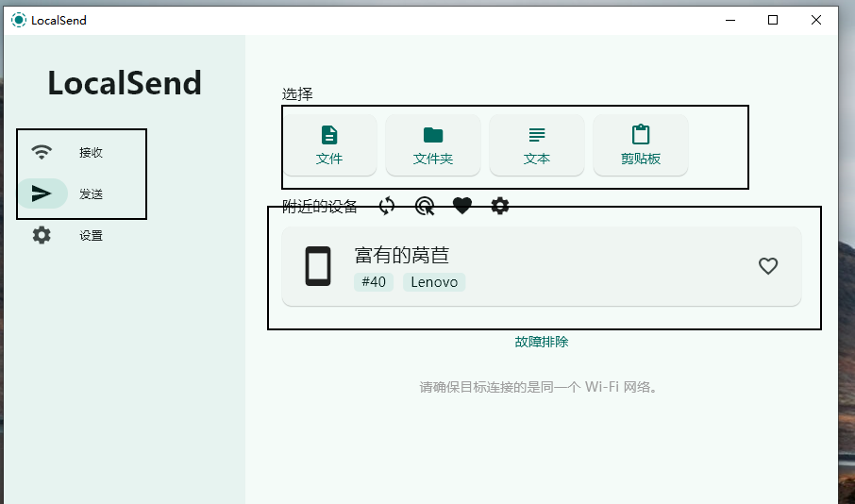Minimize the LocalSend window

730,20
